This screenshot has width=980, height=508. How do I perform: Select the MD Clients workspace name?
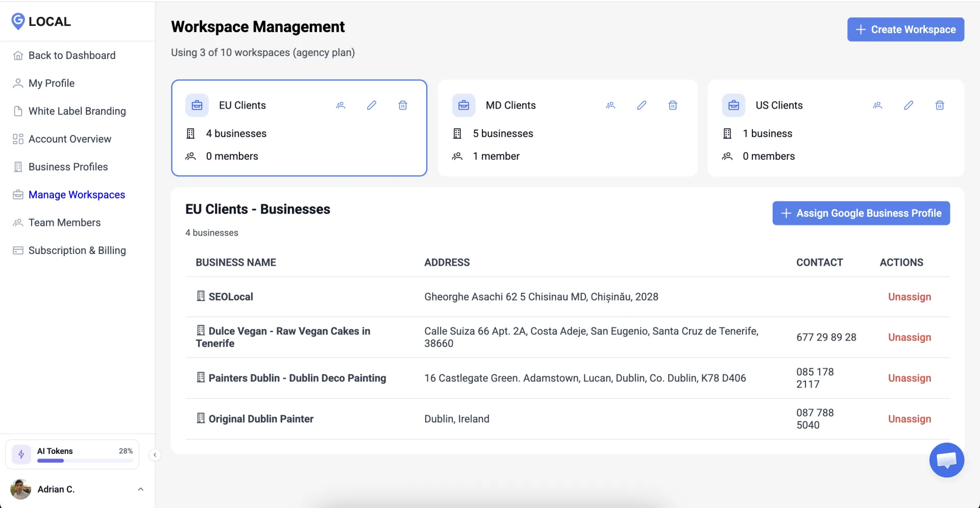[x=510, y=106]
